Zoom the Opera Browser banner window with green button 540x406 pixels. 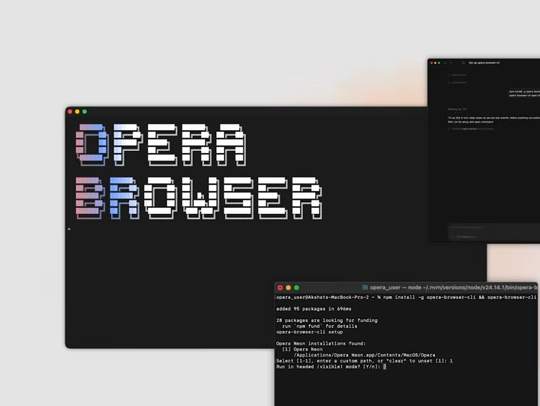click(85, 112)
